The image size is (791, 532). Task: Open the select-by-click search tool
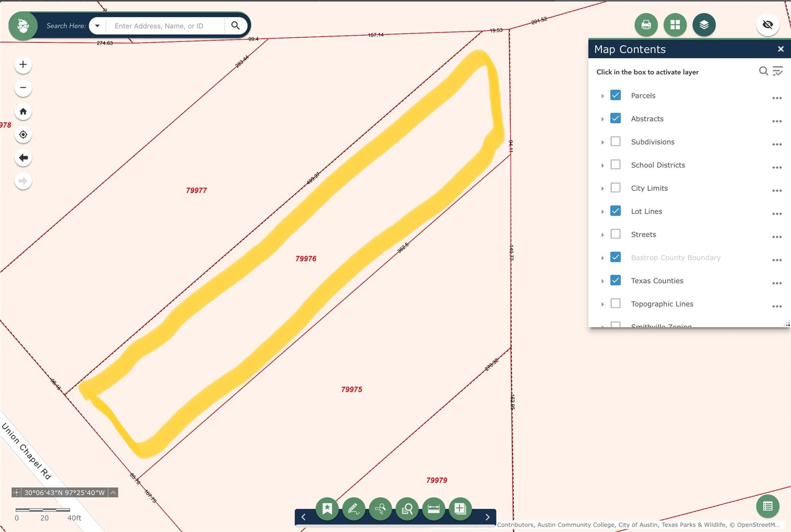380,509
